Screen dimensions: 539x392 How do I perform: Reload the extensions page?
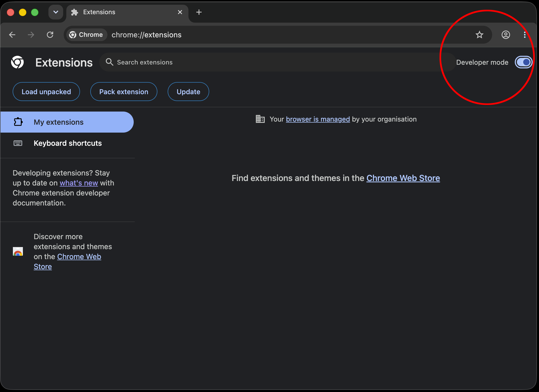50,35
